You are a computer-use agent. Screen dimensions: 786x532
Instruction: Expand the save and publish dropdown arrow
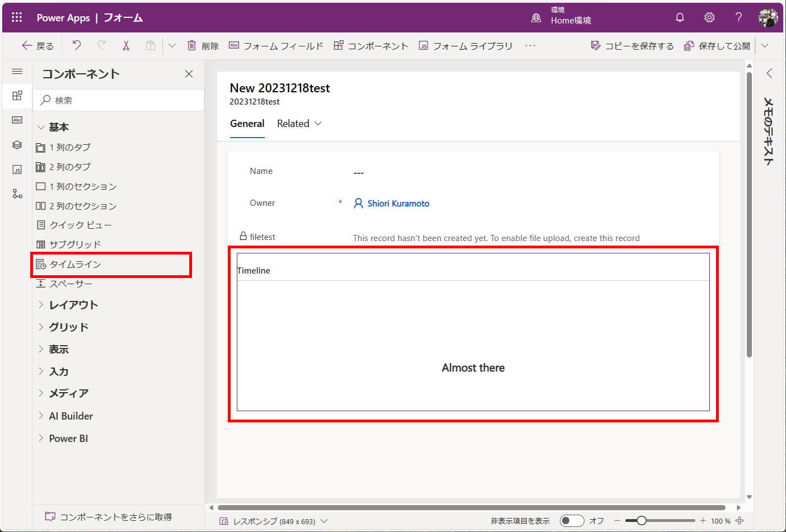[765, 46]
